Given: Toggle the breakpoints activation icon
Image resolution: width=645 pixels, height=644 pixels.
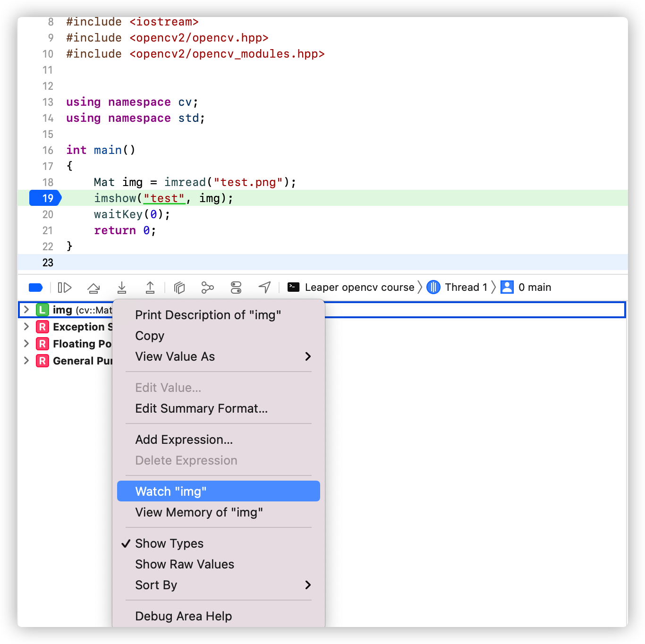Looking at the screenshot, I should click(x=36, y=288).
